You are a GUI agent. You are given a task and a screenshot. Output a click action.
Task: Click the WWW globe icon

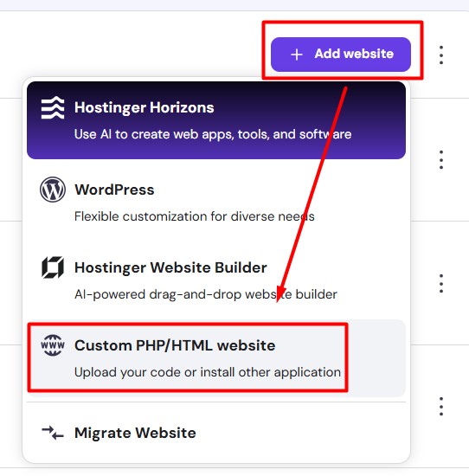point(53,345)
